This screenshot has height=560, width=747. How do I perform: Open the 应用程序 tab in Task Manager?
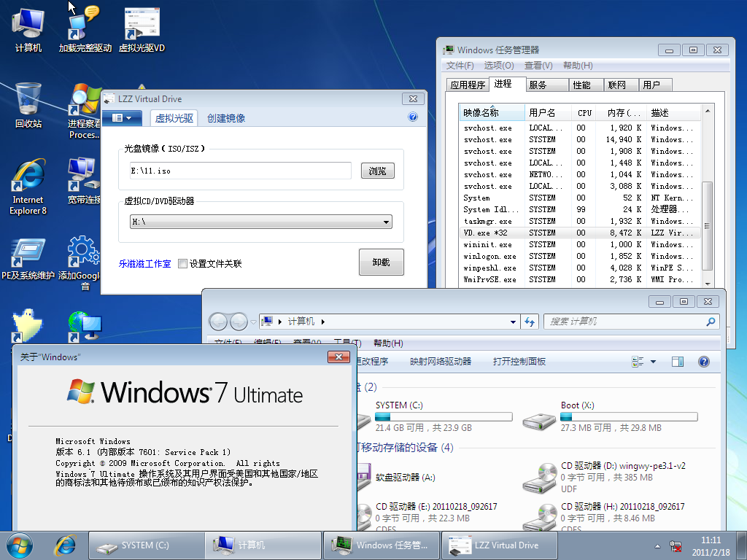click(x=468, y=85)
